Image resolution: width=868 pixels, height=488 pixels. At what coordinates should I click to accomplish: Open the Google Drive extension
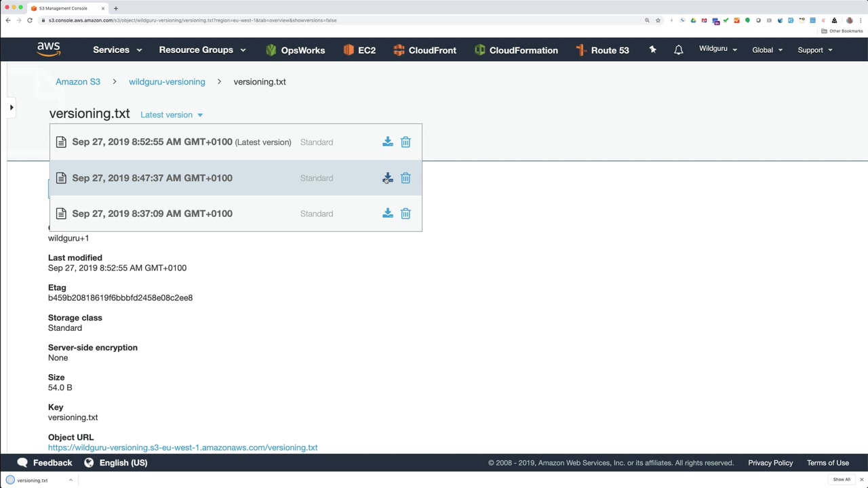(693, 20)
